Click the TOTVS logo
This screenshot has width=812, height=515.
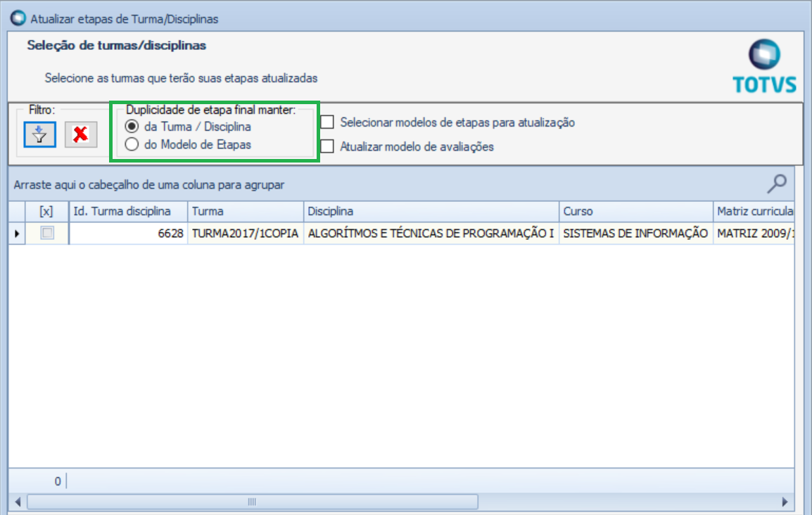[764, 66]
